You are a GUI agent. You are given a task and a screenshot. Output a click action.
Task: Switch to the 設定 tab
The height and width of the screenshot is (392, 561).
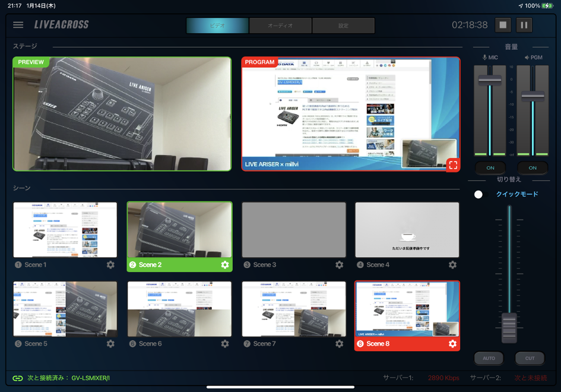pyautogui.click(x=343, y=26)
